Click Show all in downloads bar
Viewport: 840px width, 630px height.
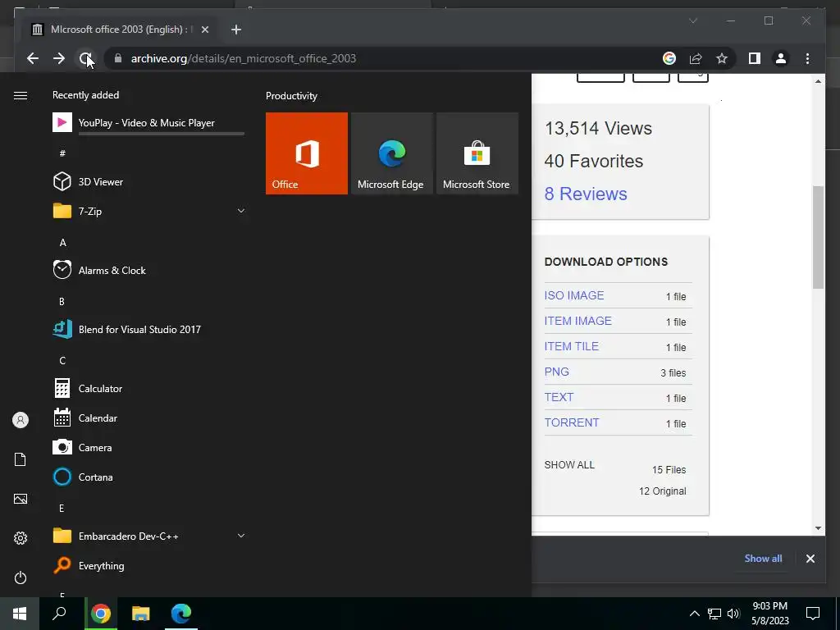[763, 558]
